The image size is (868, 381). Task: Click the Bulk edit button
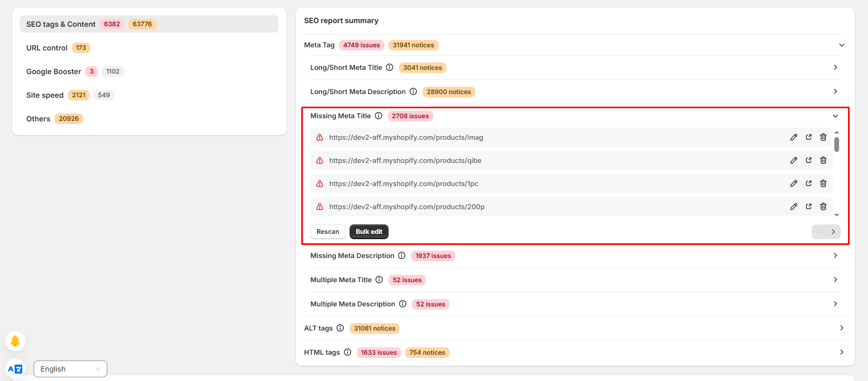point(369,232)
